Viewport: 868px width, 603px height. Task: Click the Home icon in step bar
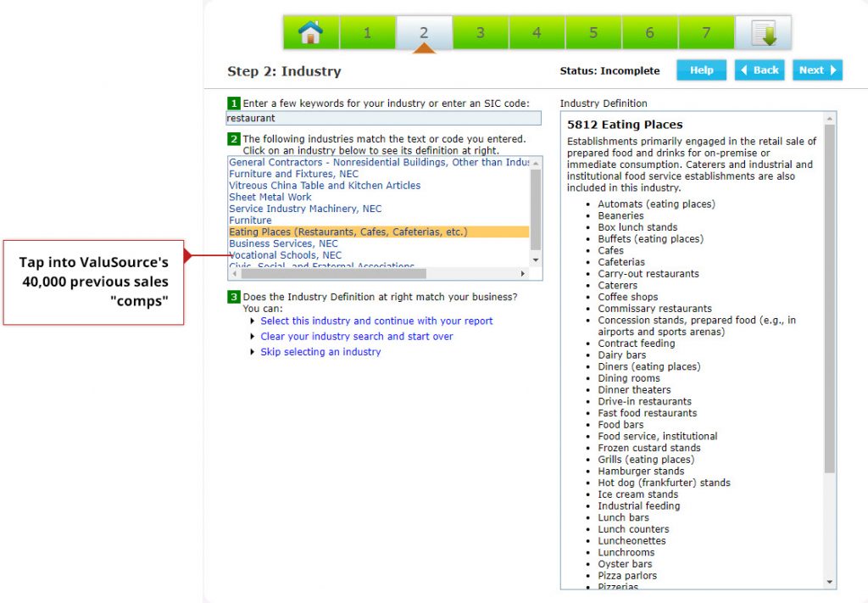[310, 33]
